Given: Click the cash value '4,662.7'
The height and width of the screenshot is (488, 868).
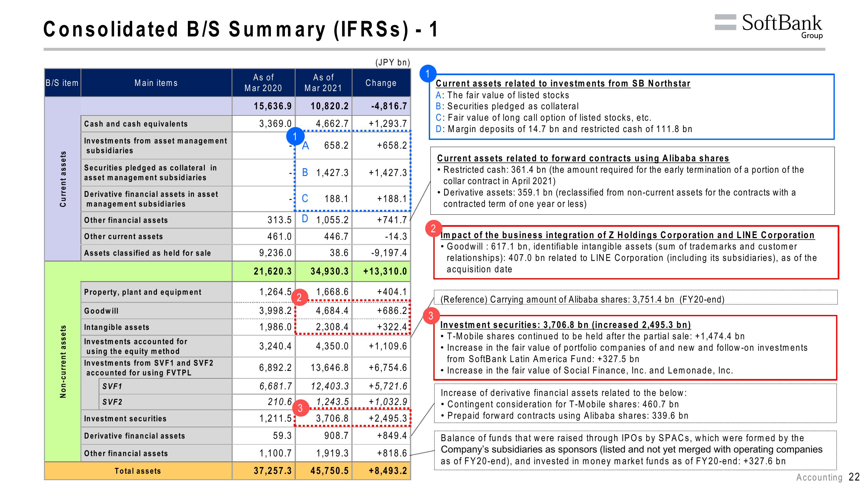Looking at the screenshot, I should 332,124.
